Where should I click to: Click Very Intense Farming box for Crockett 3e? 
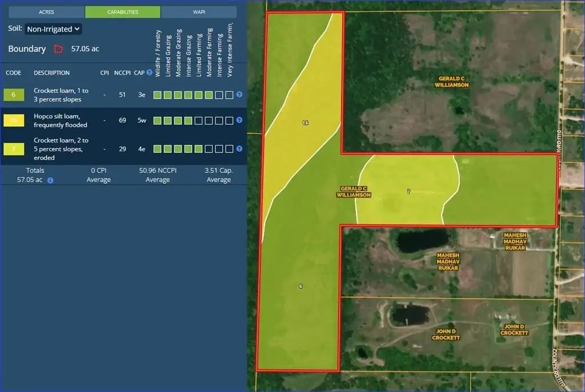229,95
